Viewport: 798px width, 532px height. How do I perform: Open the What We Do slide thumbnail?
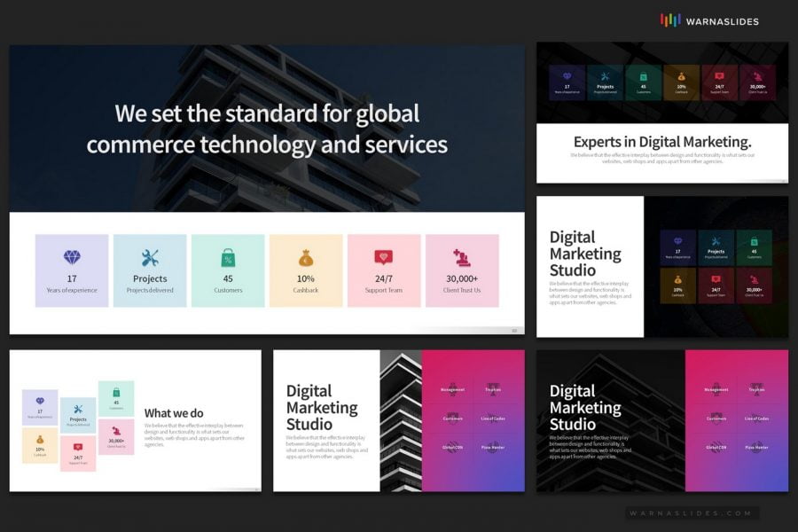tap(135, 420)
